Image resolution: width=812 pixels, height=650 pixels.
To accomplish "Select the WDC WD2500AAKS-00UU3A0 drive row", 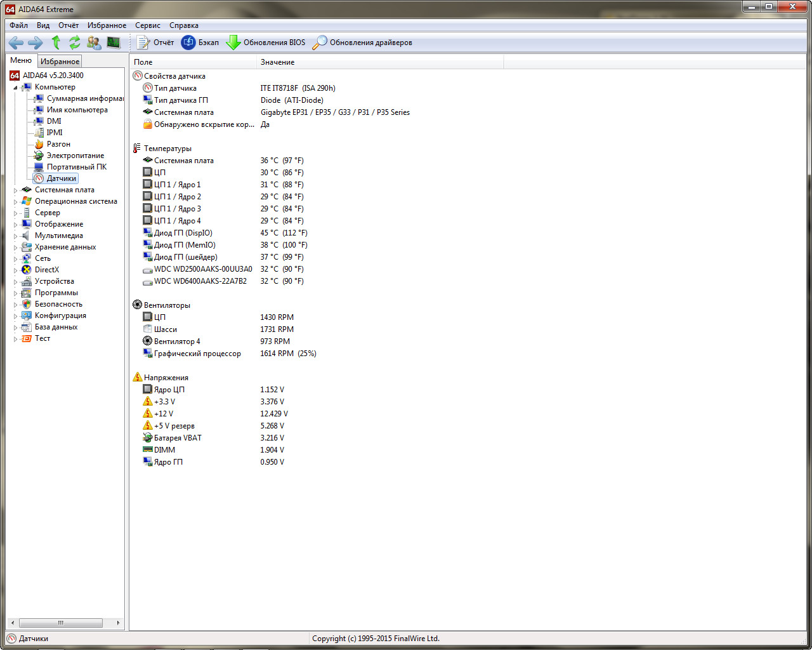I will [x=223, y=269].
